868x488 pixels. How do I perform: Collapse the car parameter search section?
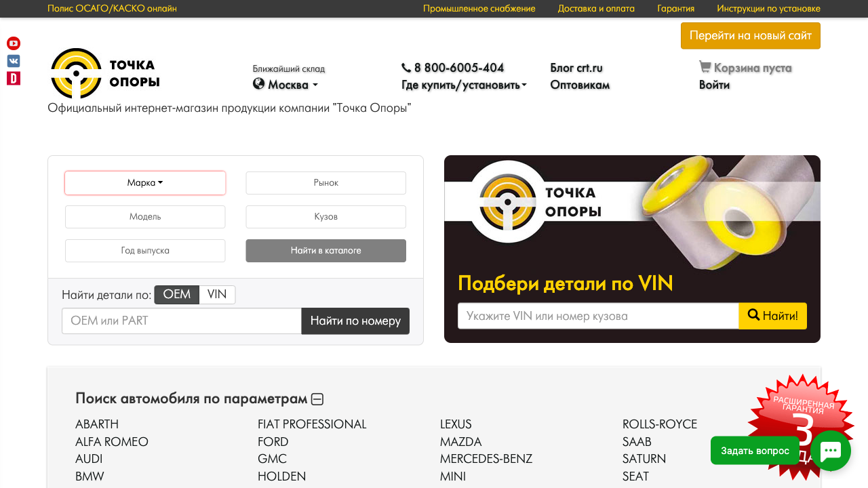tap(317, 399)
